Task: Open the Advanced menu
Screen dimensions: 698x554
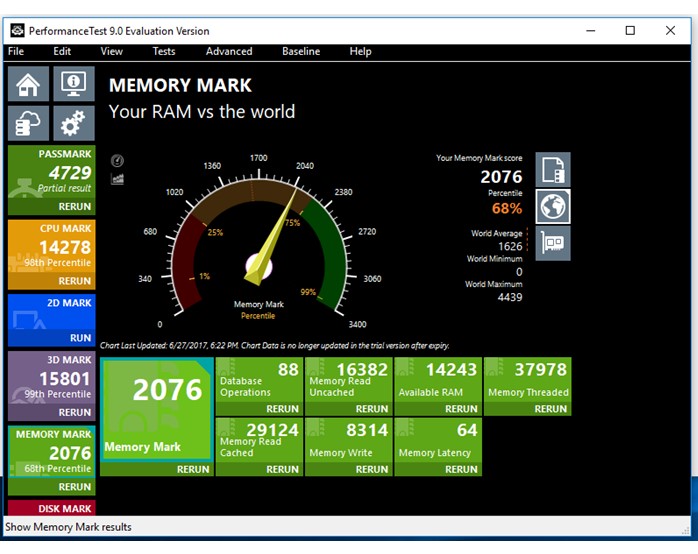Action: (x=229, y=51)
